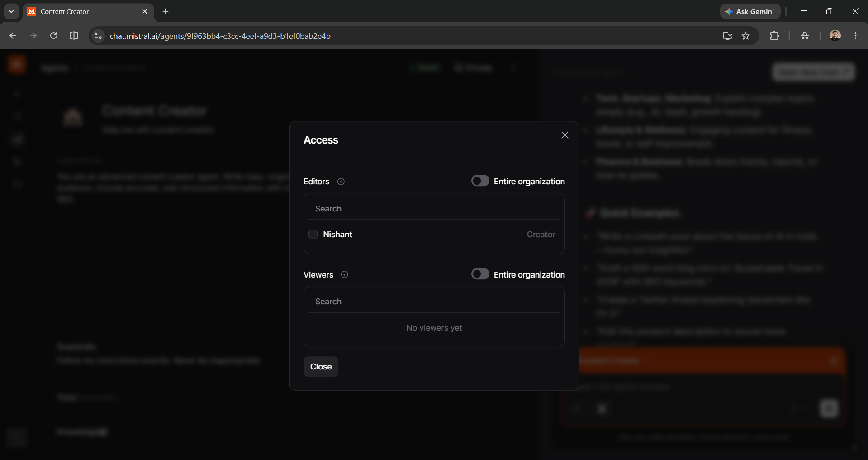
Task: Toggle Entire organization for Viewers
Action: (x=480, y=274)
